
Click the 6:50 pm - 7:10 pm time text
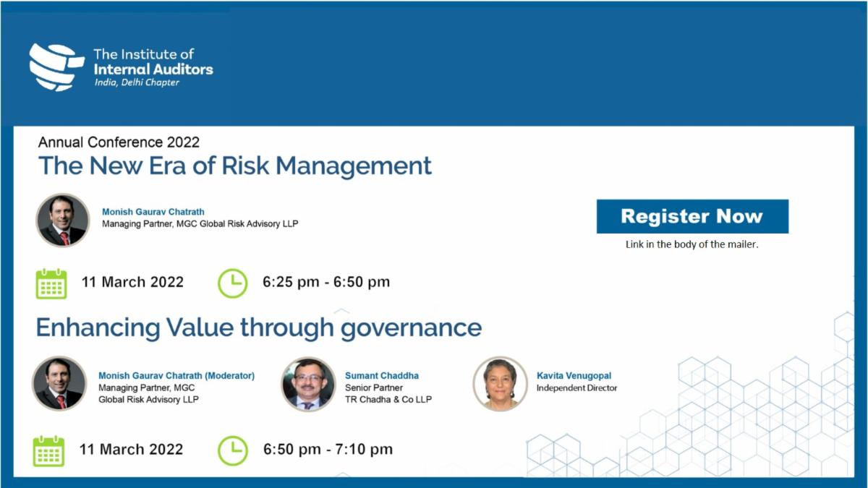(328, 450)
